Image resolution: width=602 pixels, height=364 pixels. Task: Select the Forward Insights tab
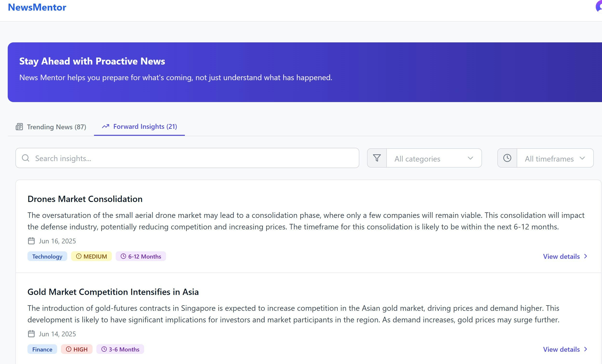pyautogui.click(x=145, y=126)
